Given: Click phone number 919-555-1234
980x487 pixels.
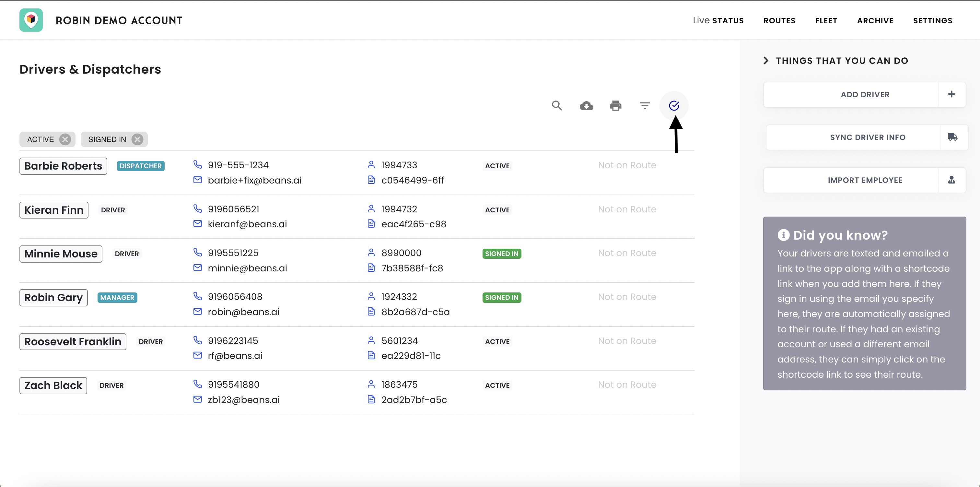Looking at the screenshot, I should click(x=238, y=165).
